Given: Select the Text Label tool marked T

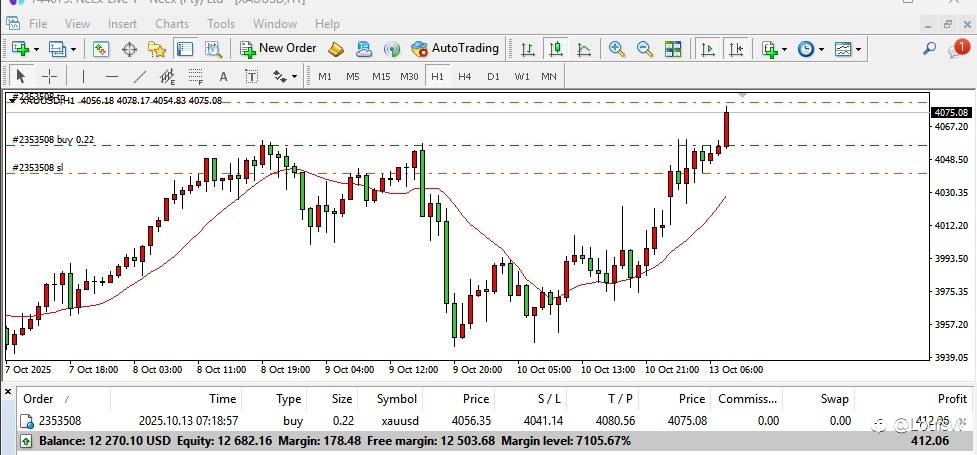Looking at the screenshot, I should [x=252, y=77].
